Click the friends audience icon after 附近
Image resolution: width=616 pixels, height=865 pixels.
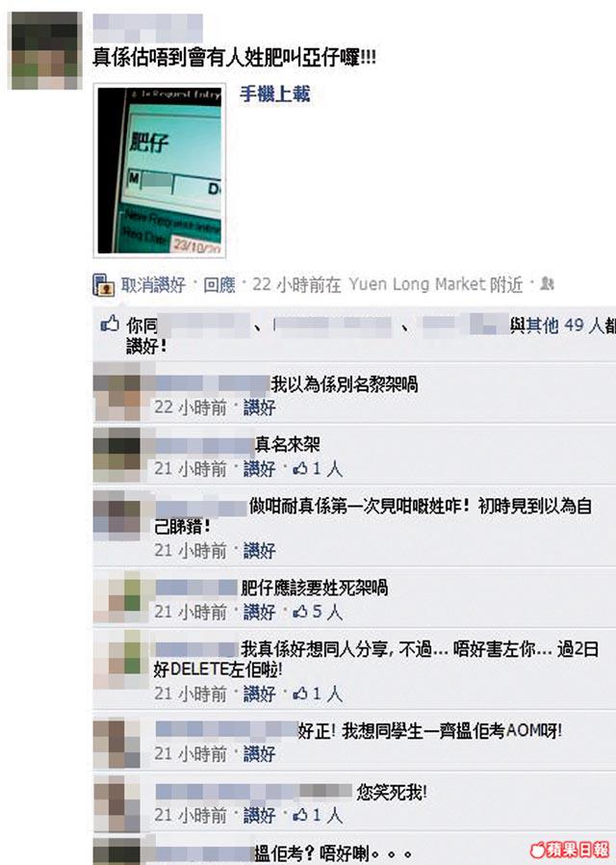tap(547, 284)
